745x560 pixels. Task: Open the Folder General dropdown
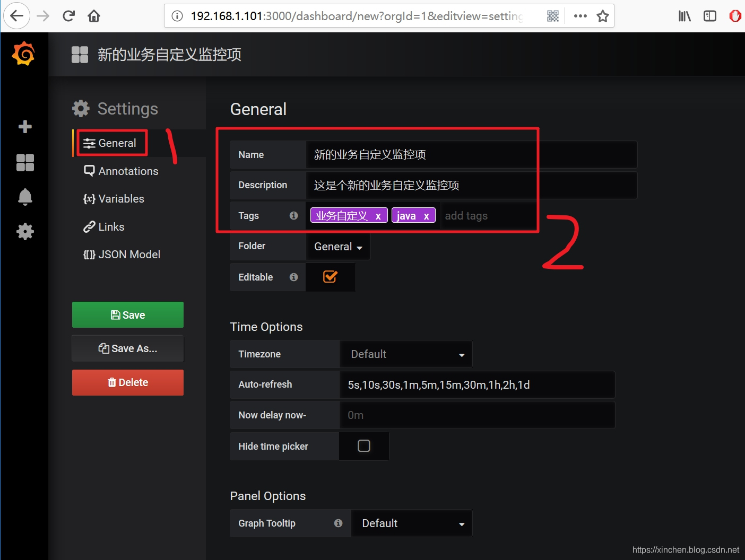tap(339, 247)
